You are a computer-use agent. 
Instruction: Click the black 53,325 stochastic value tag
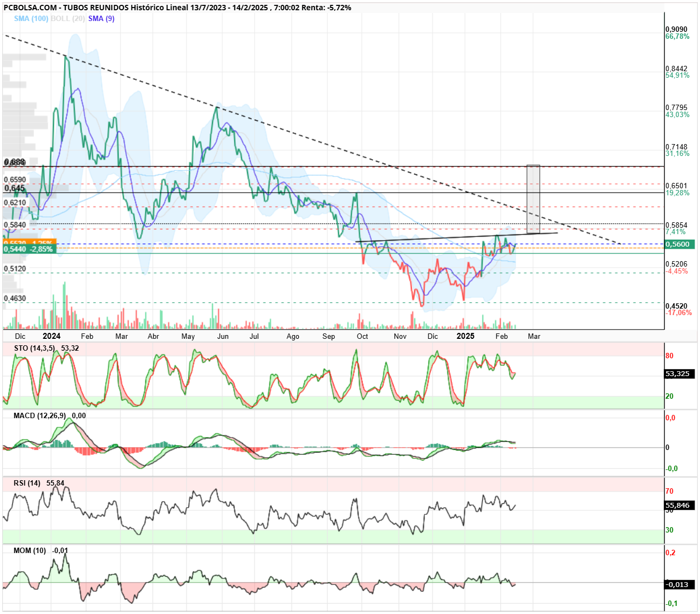[680, 373]
